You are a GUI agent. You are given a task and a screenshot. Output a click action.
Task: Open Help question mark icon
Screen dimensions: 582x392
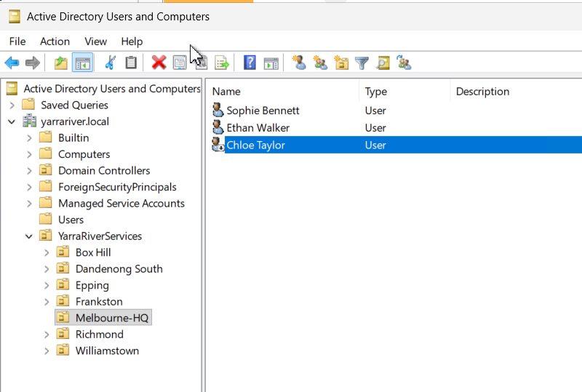250,63
